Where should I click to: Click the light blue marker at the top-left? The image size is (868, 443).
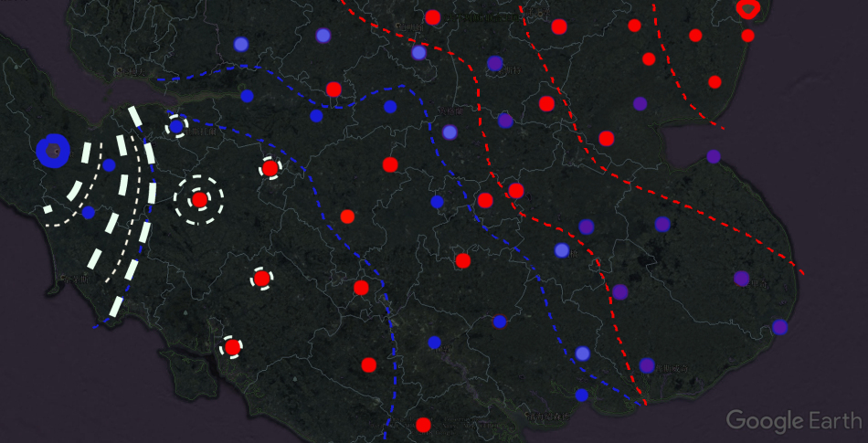241,44
